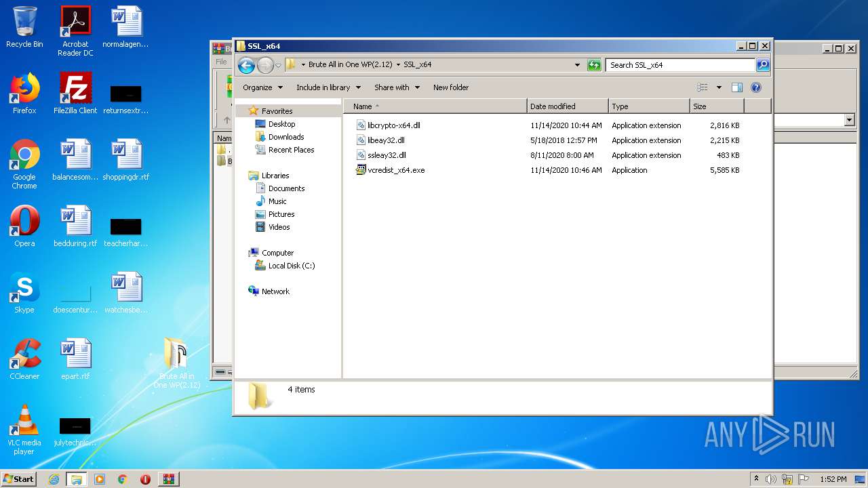The image size is (868, 488).
Task: Open the address bar history dropdown arrow
Action: 577,65
